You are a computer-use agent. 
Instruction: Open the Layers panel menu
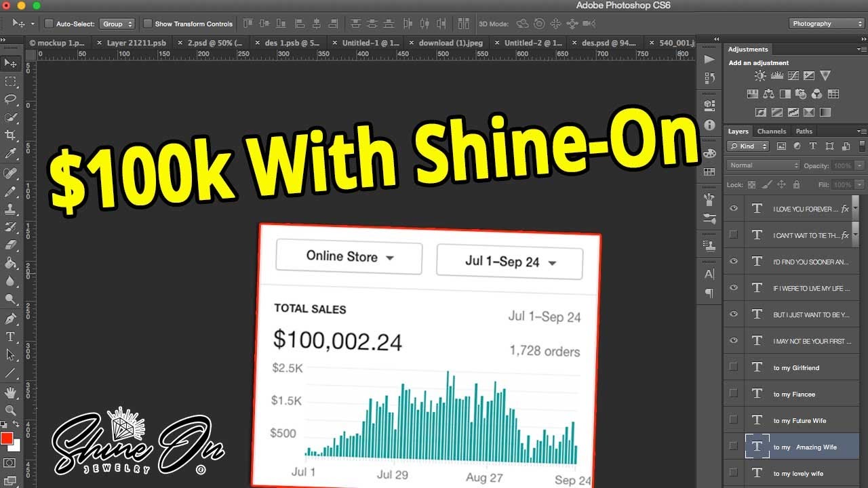click(862, 131)
